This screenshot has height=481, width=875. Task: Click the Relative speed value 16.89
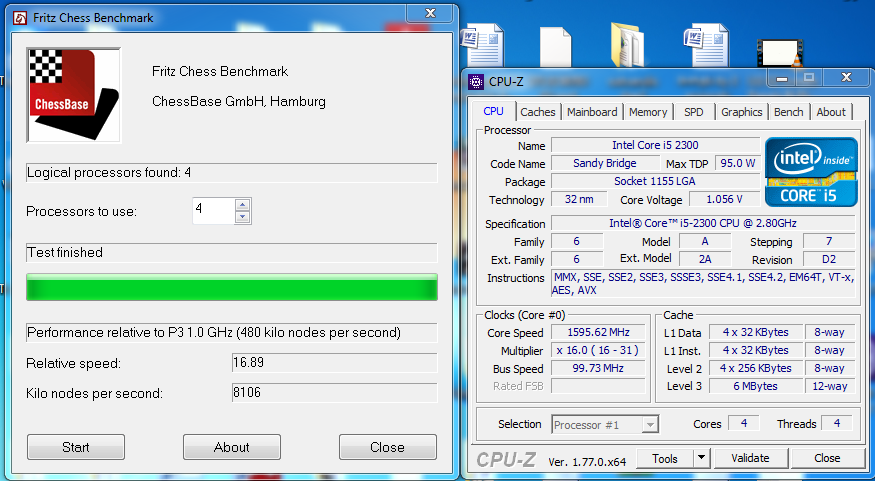coord(334,363)
